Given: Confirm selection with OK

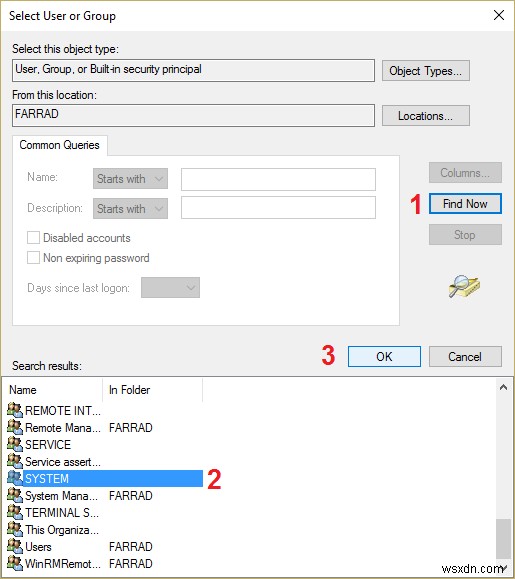Looking at the screenshot, I should (x=384, y=356).
